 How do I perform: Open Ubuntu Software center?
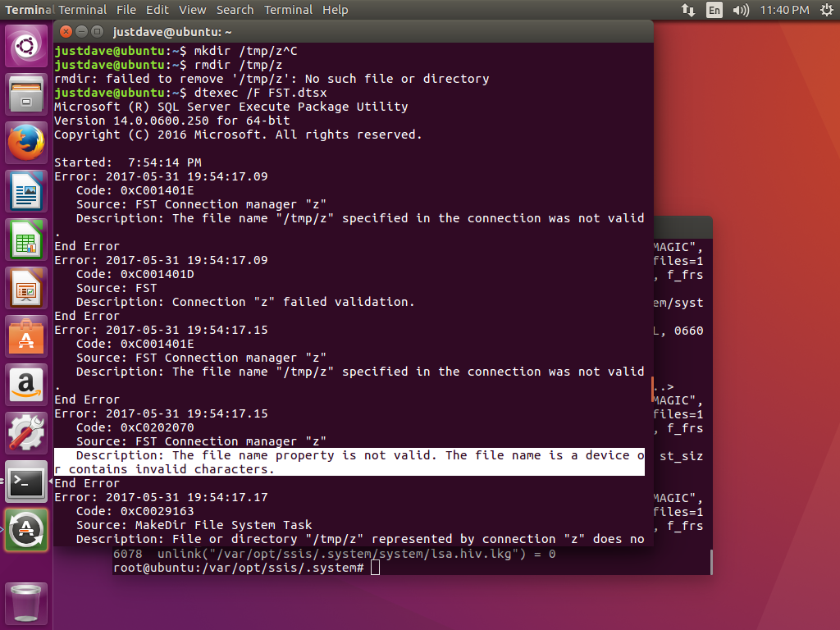pos(26,337)
